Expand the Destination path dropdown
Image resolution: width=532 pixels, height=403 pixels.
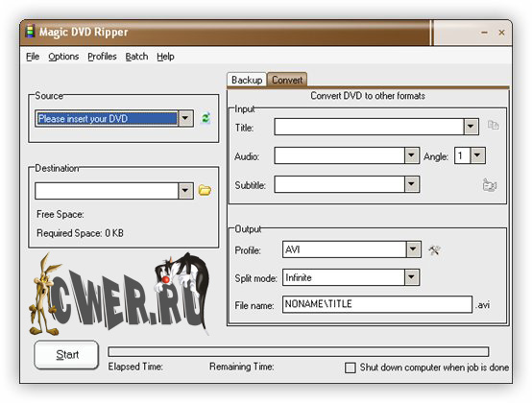click(185, 191)
